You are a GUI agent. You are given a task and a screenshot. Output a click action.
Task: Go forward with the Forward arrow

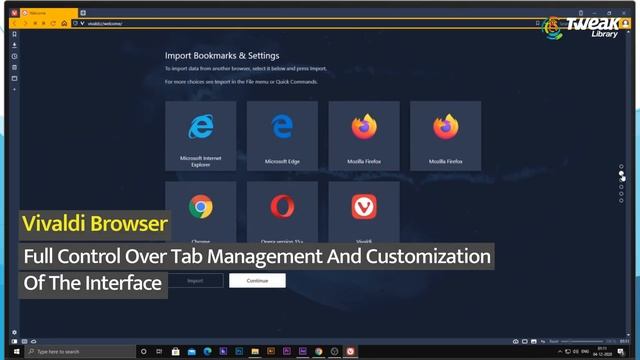(25, 24)
